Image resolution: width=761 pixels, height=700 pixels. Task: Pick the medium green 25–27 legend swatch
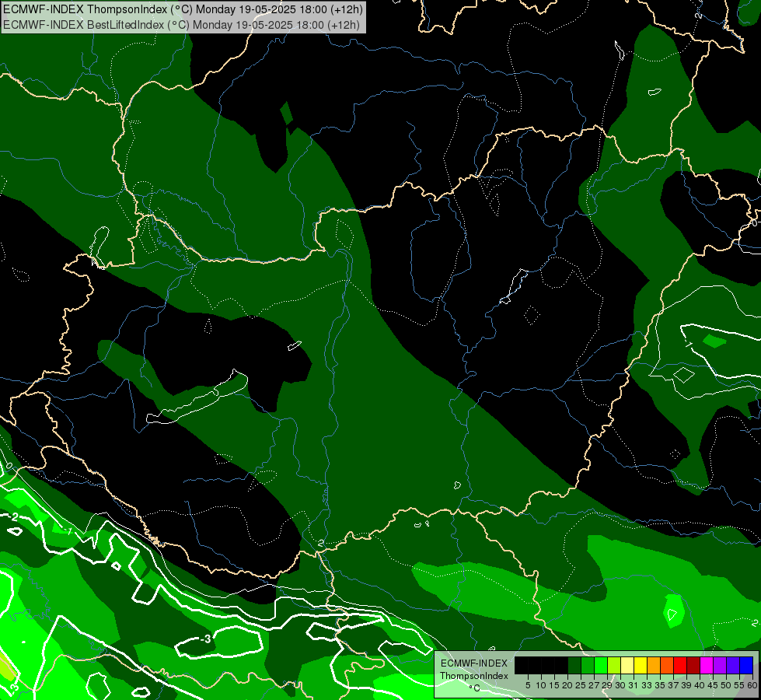[587, 666]
